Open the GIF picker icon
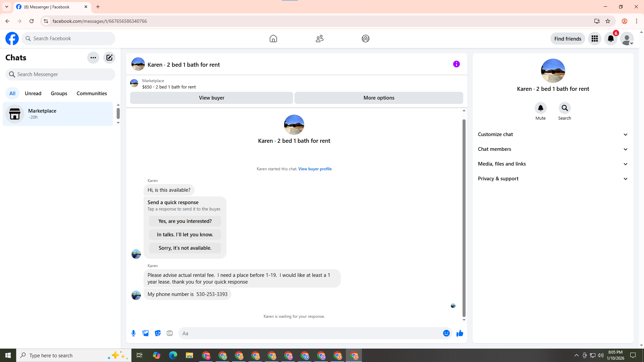 pyautogui.click(x=170, y=333)
